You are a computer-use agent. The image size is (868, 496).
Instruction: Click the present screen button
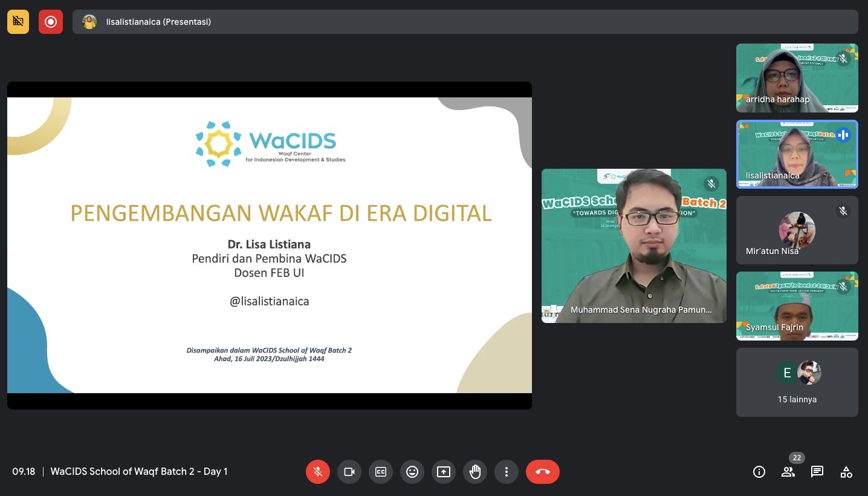pyautogui.click(x=444, y=472)
